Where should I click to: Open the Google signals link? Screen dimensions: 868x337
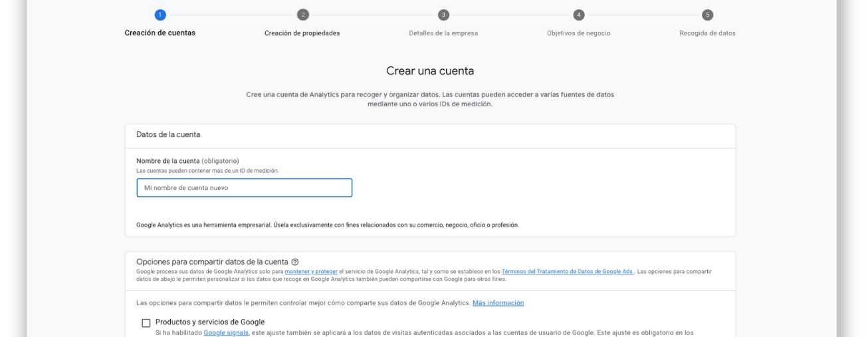(226, 333)
